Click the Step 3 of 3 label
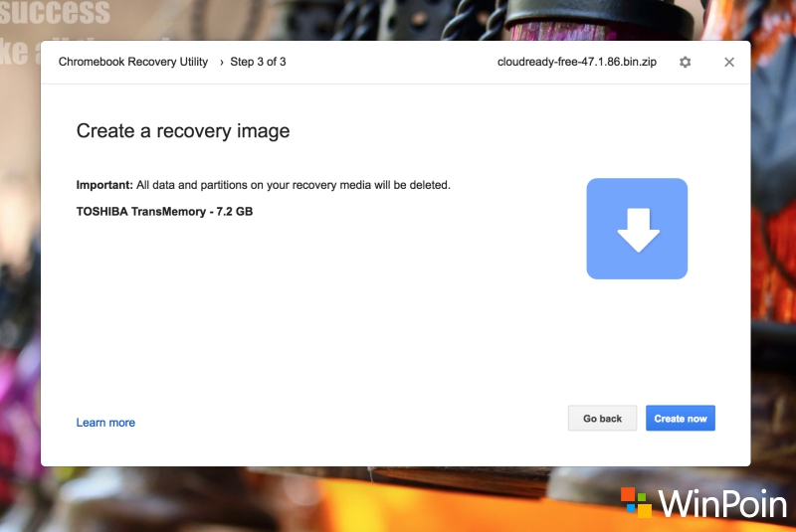Screen dimensions: 796x532 (258, 62)
